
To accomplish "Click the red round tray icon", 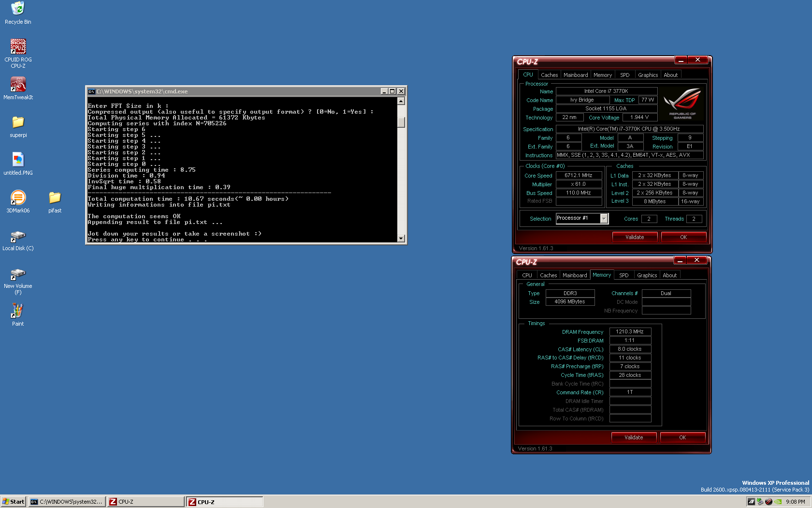I will click(x=768, y=502).
